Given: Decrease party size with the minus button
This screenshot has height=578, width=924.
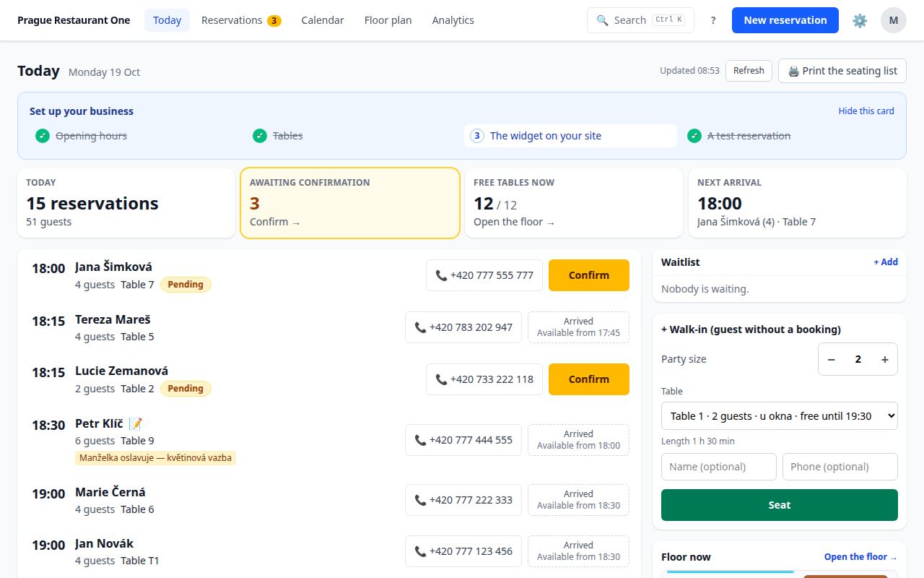Looking at the screenshot, I should [832, 359].
